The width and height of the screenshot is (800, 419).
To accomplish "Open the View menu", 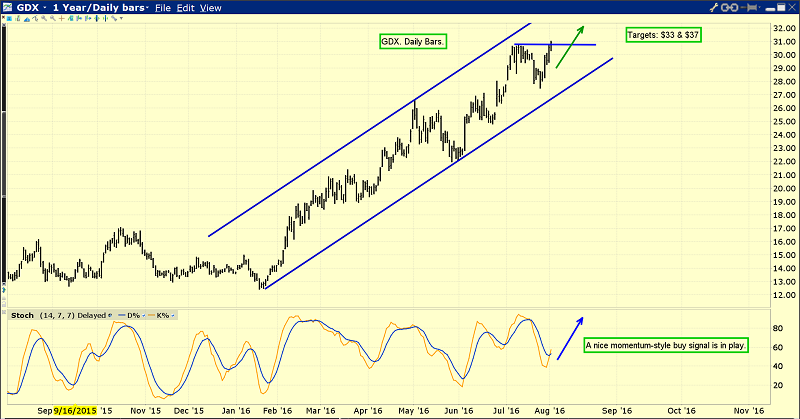I will (x=210, y=8).
